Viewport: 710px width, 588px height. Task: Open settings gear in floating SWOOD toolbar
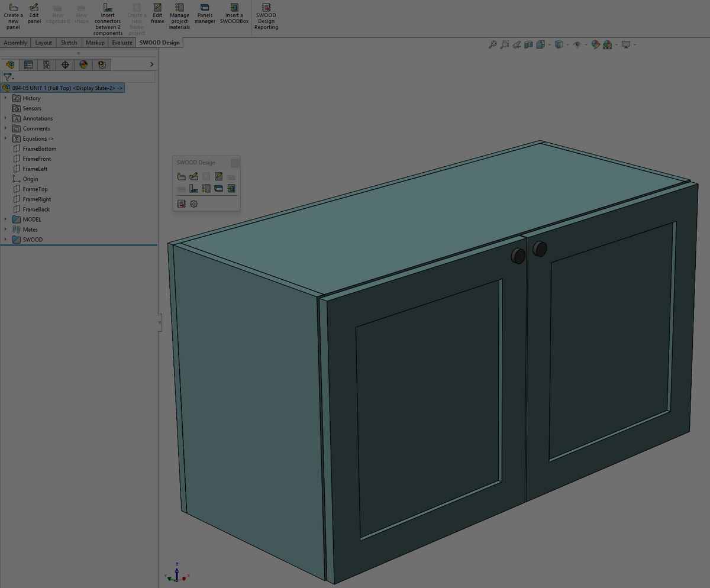(193, 204)
